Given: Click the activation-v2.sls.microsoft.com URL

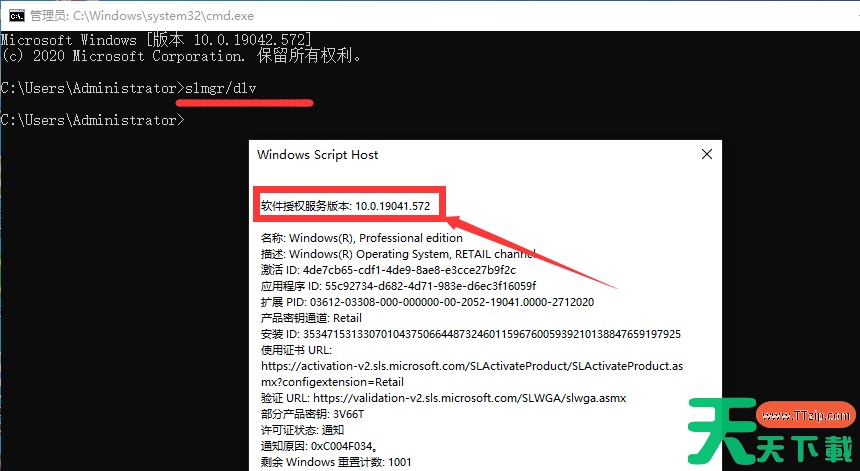Looking at the screenshot, I should [472, 366].
